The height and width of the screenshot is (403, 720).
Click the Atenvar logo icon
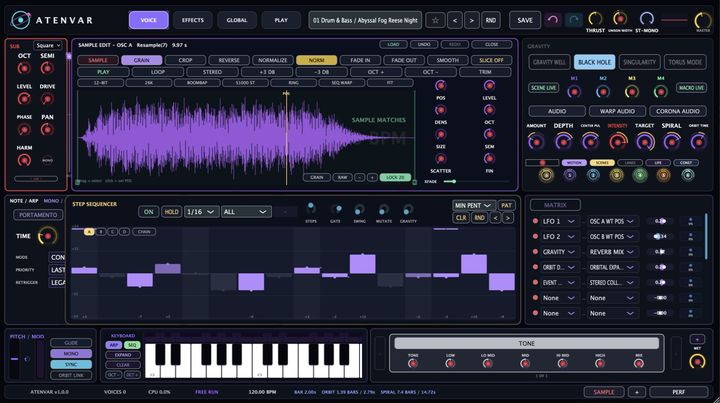coord(21,20)
